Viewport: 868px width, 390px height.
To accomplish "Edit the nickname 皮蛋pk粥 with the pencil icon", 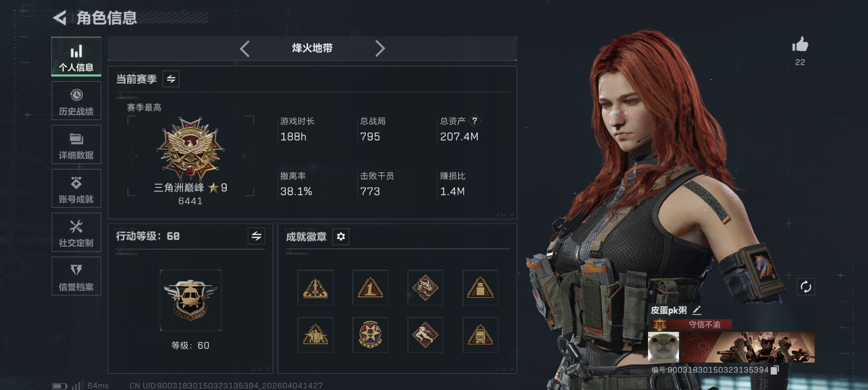I will 696,310.
